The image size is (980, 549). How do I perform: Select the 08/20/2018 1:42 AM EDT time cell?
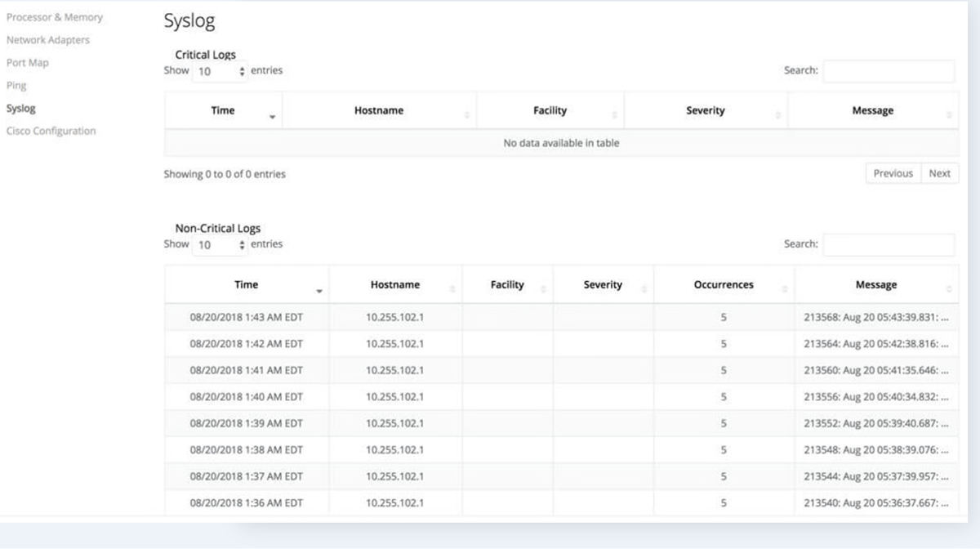pyautogui.click(x=247, y=344)
